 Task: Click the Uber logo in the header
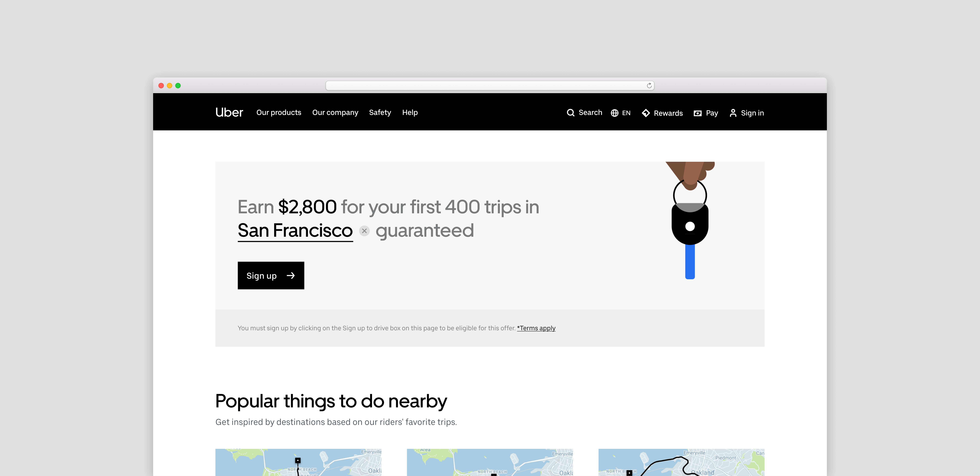pos(229,112)
